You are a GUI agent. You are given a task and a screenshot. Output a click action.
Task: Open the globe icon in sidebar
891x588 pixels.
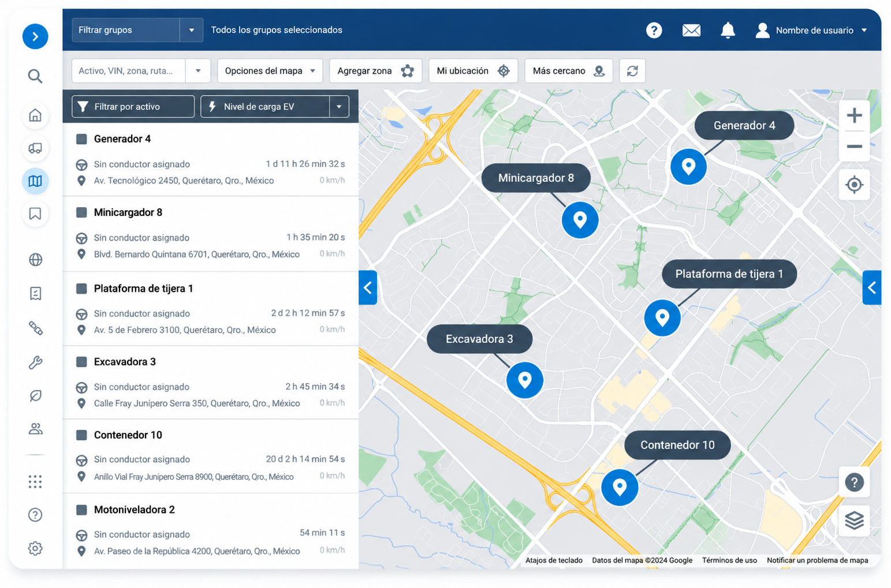click(35, 260)
